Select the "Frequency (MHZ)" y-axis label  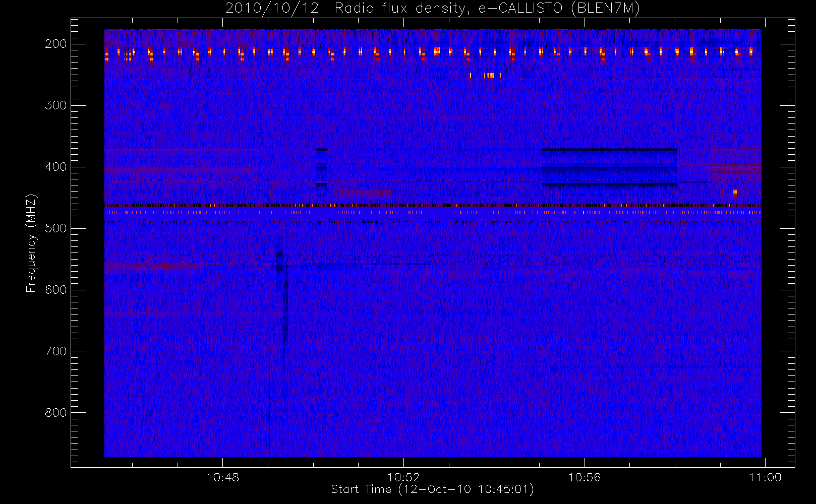pyautogui.click(x=31, y=243)
